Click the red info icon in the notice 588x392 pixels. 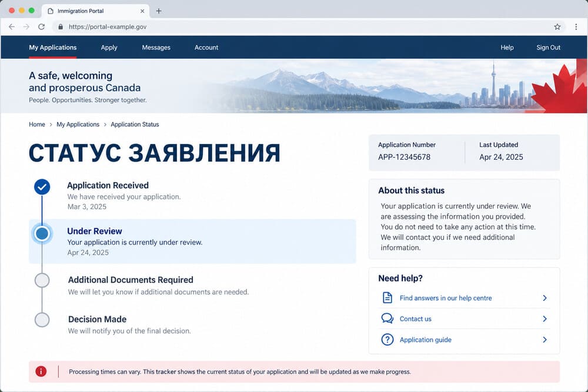point(41,371)
